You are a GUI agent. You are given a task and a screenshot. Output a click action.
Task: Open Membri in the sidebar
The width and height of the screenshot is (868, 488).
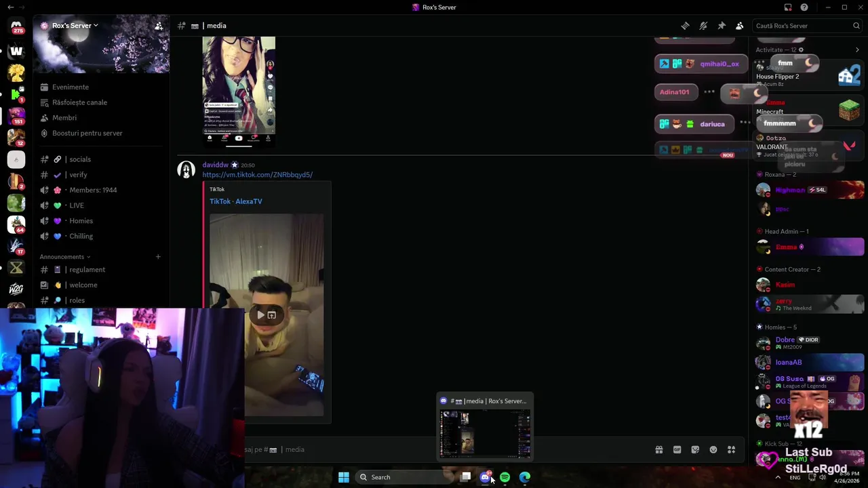coord(102,118)
